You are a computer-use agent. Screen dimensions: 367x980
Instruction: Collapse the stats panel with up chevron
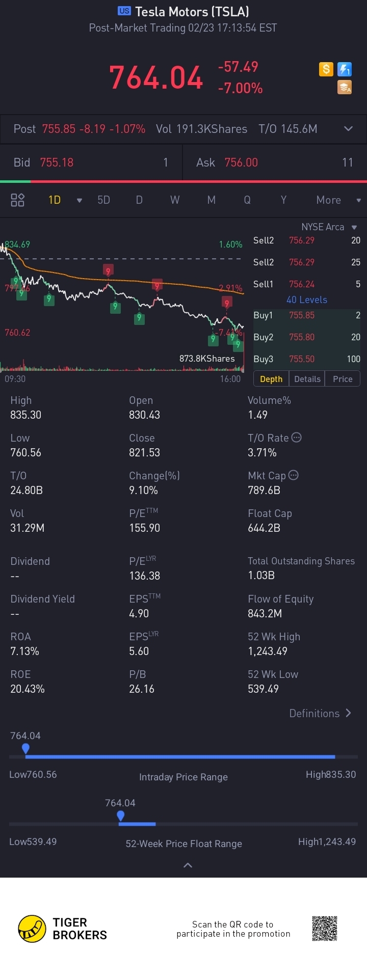pyautogui.click(x=188, y=865)
